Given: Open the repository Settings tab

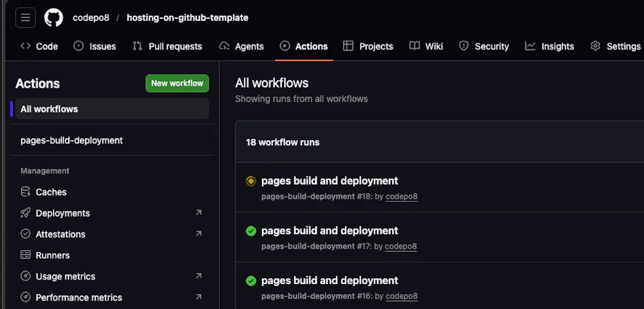Looking at the screenshot, I should click(x=615, y=46).
